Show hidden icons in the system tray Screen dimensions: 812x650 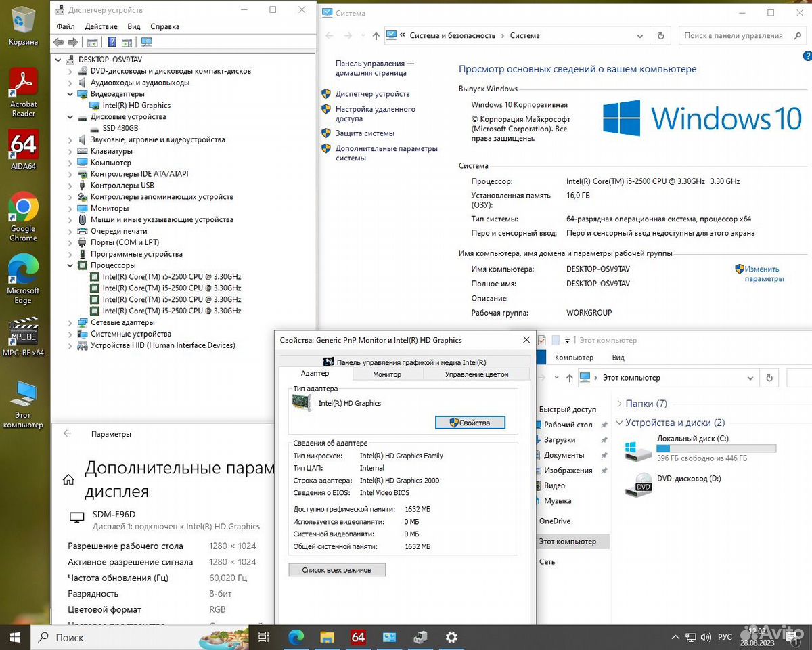coord(674,638)
